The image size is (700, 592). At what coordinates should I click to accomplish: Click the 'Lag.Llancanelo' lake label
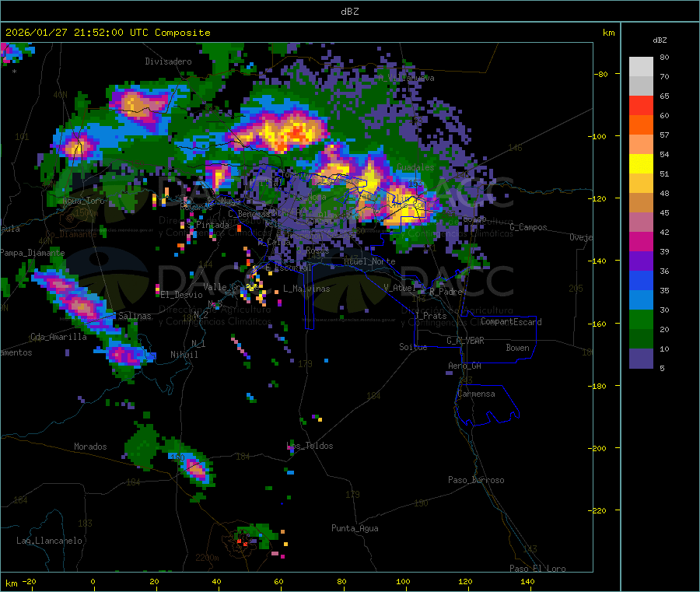(49, 541)
